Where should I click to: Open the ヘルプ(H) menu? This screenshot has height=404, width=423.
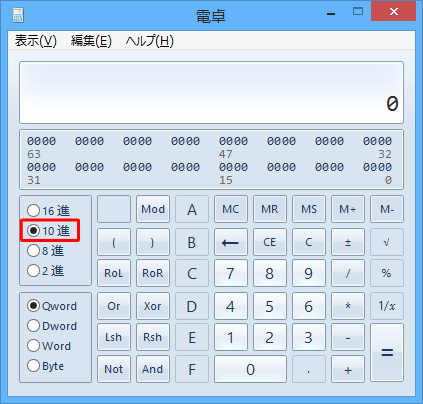(149, 41)
